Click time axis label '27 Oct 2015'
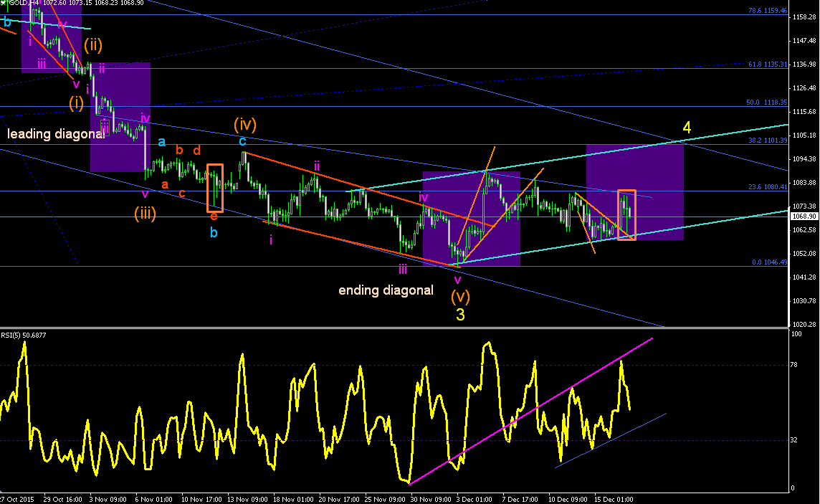Screen dimensions: 820x504 pyautogui.click(x=17, y=499)
